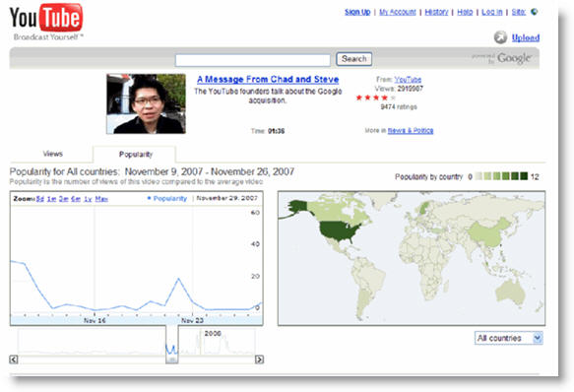Click the lightest legend swatch next to 0
This screenshot has height=392, width=574.
point(478,176)
